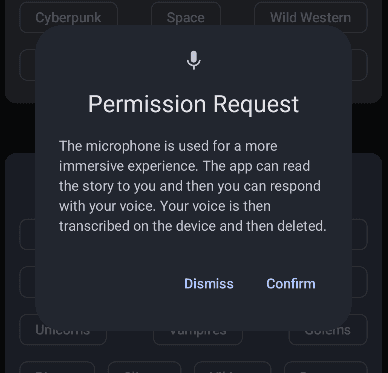Click the partly hidden chip left of Dismiss row

point(27,282)
